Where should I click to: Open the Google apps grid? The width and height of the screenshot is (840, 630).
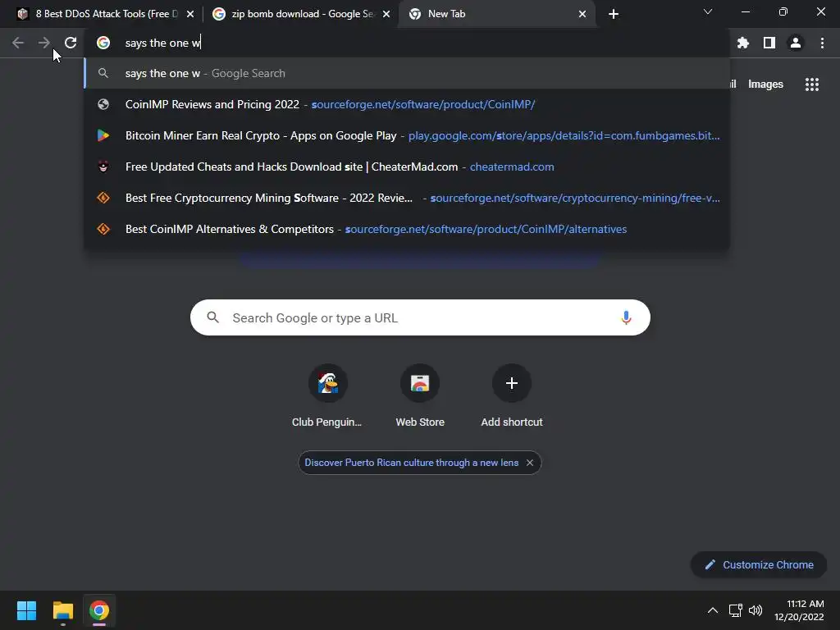pos(812,84)
